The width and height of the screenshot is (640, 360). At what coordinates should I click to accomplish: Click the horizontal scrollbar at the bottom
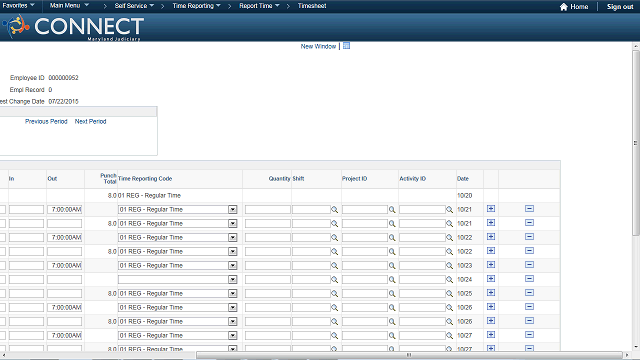(x=409, y=355)
